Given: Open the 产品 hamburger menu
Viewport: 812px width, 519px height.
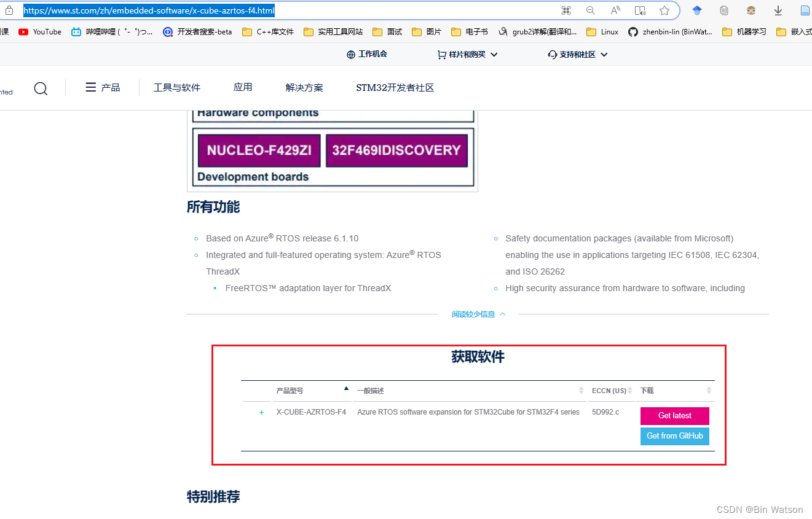Looking at the screenshot, I should (103, 88).
